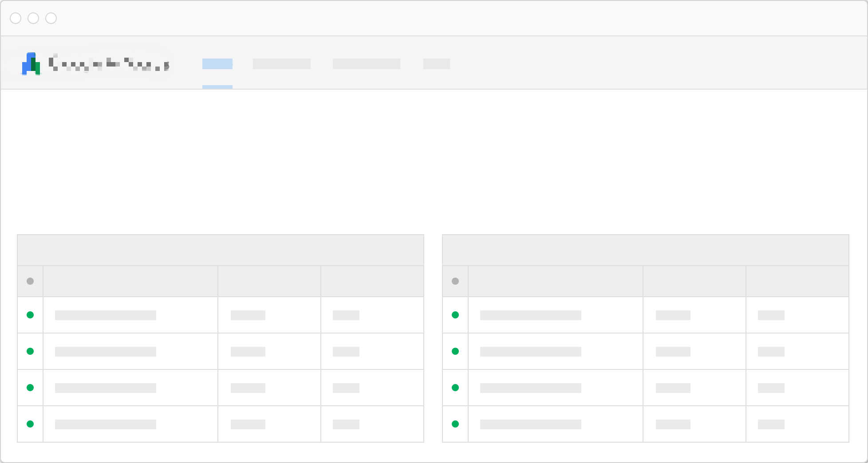Click the left table's top title bar
Screen dimensions: 868x463
221,250
